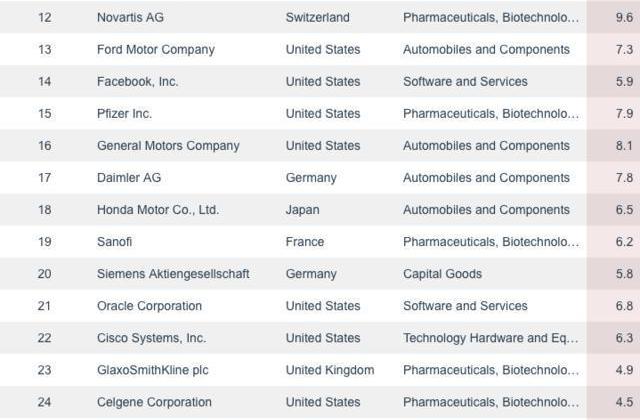640x420 pixels.
Task: Click the Sanofi company name
Action: (x=114, y=242)
